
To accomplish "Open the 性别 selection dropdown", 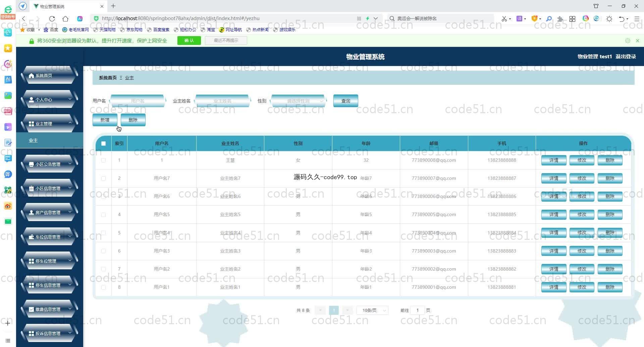I will click(x=298, y=101).
